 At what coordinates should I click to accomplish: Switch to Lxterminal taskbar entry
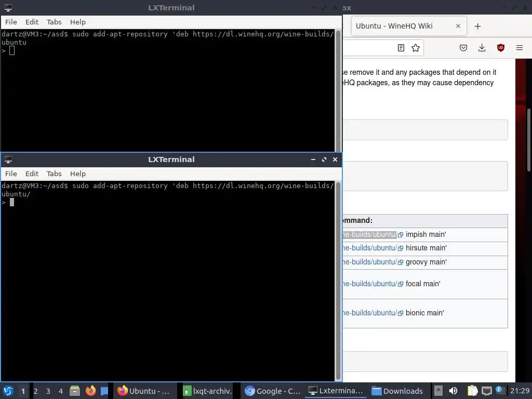(x=336, y=391)
